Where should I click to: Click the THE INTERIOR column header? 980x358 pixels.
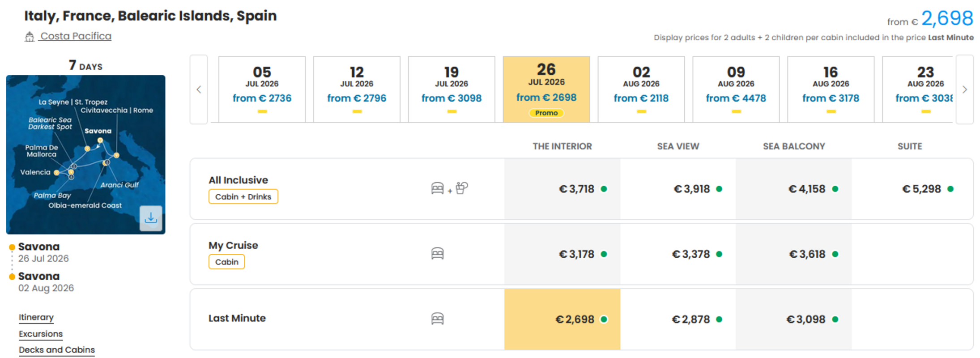click(562, 146)
